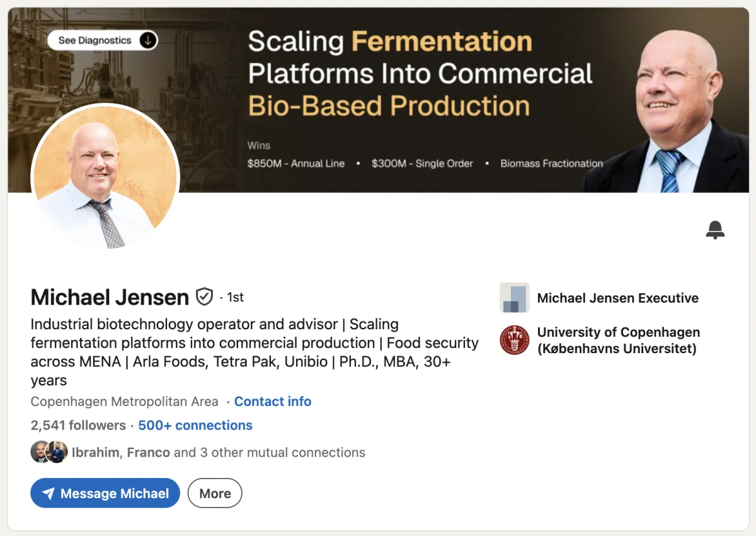
Task: Click the 1st degree connection label
Action: [x=235, y=297]
